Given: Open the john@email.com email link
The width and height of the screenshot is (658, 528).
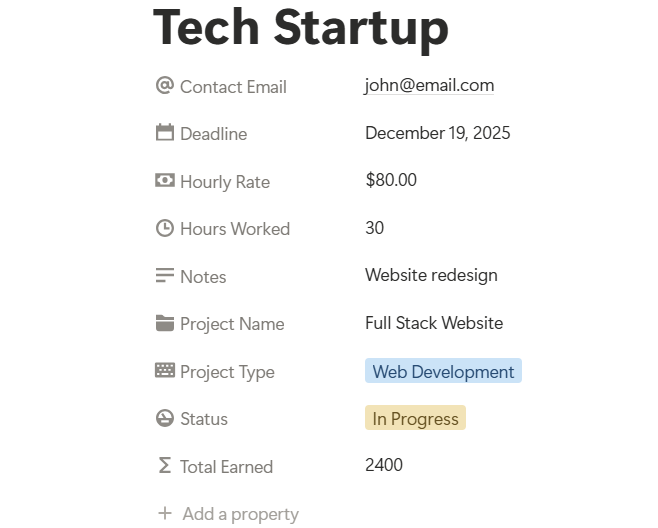Looking at the screenshot, I should [429, 86].
